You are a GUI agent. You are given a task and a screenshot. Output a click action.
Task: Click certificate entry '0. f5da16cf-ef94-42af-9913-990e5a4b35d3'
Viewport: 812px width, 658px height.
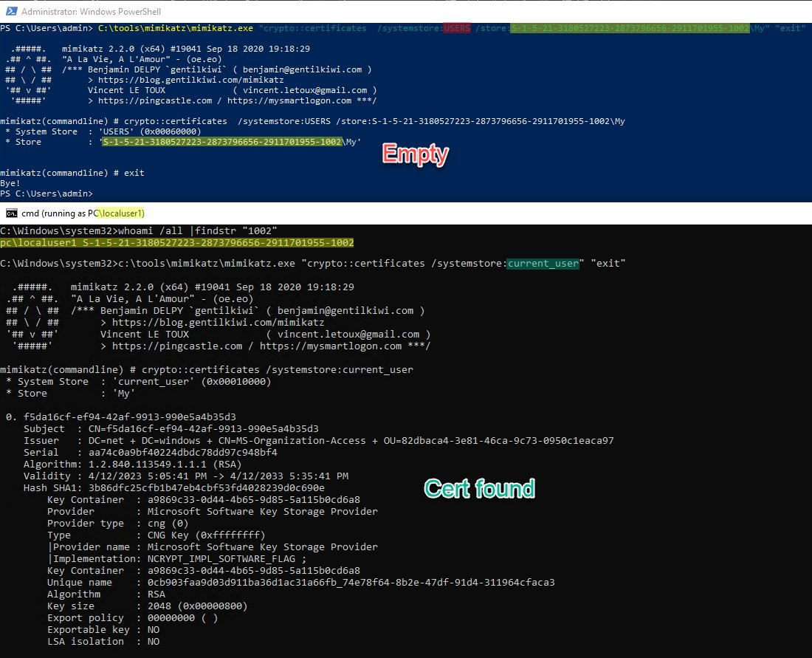pyautogui.click(x=120, y=417)
